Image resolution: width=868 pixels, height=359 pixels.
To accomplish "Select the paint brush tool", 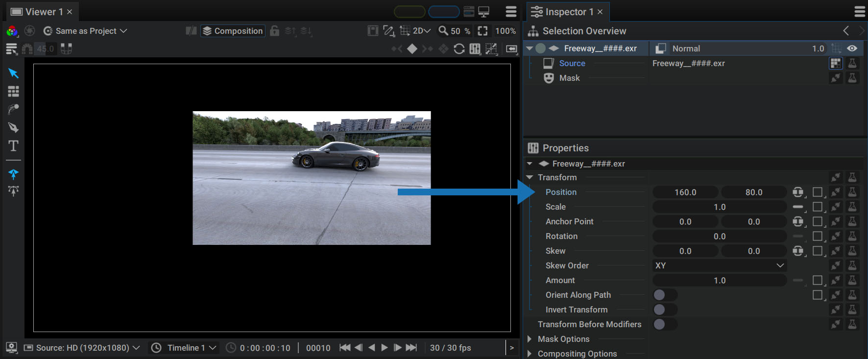I will click(x=13, y=109).
